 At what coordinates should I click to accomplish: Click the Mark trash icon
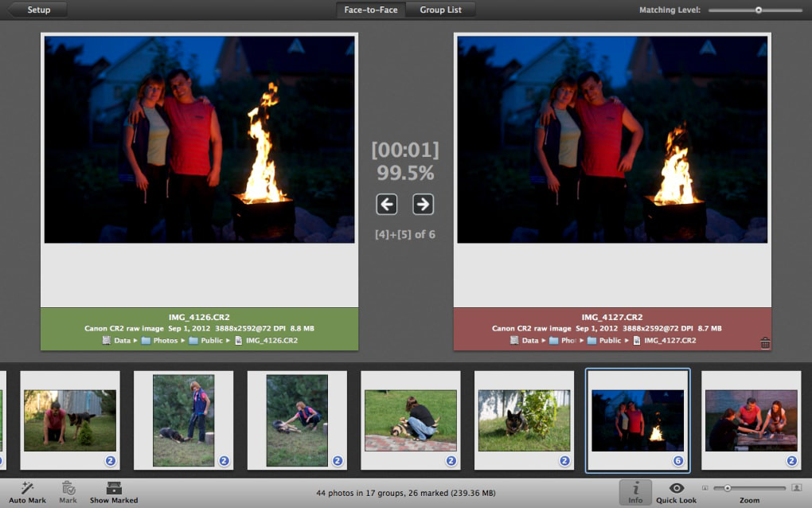point(68,488)
